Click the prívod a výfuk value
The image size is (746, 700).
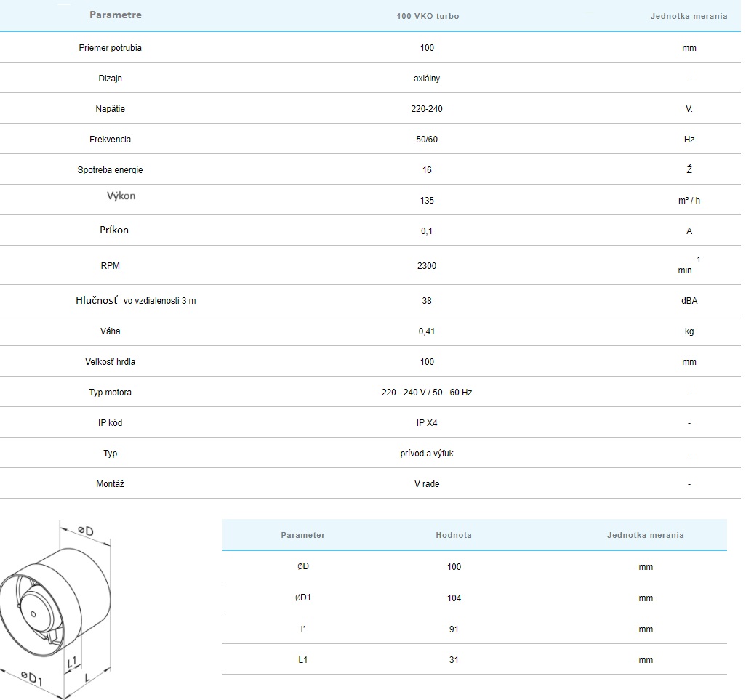(427, 454)
